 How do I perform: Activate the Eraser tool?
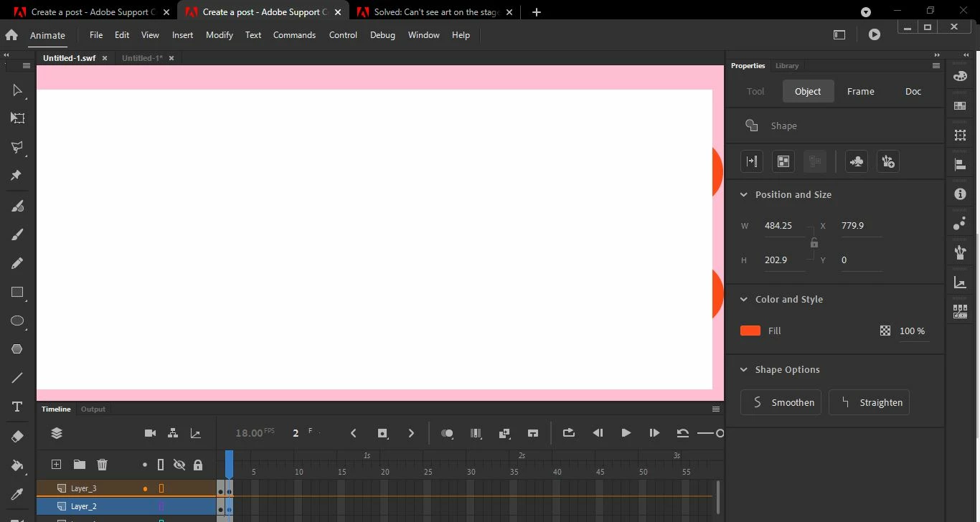click(18, 436)
